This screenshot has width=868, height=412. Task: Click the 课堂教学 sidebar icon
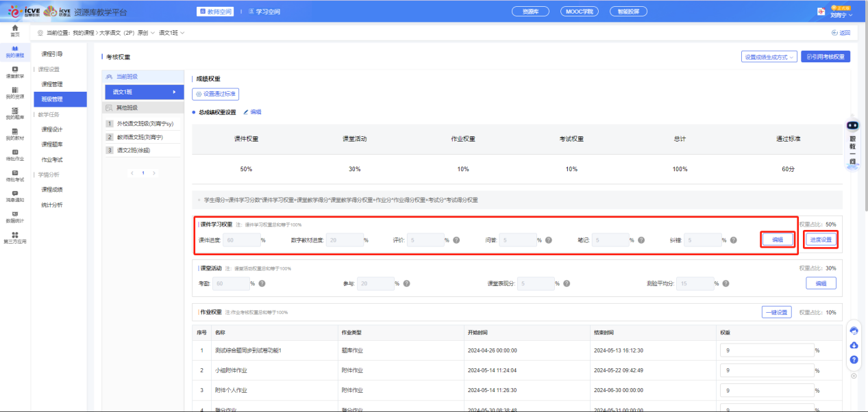click(x=14, y=72)
